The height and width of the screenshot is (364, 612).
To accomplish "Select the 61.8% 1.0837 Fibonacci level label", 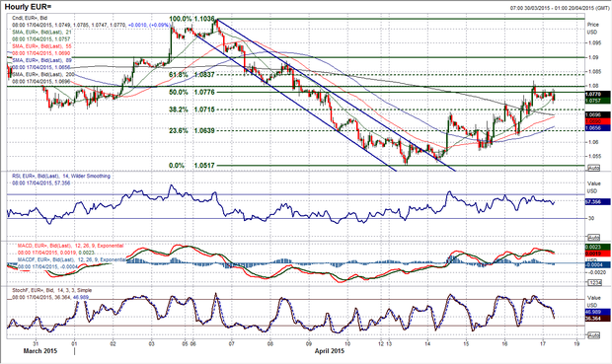I will point(191,74).
